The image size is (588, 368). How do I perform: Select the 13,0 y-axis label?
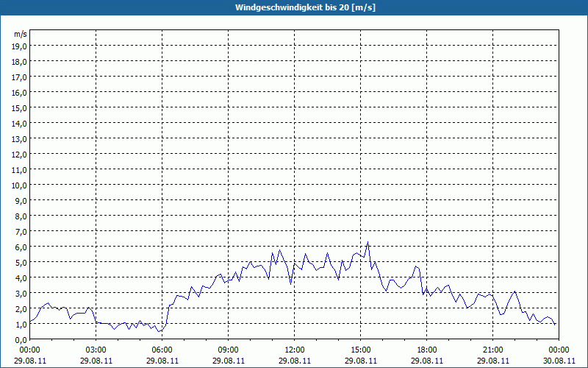coord(20,139)
